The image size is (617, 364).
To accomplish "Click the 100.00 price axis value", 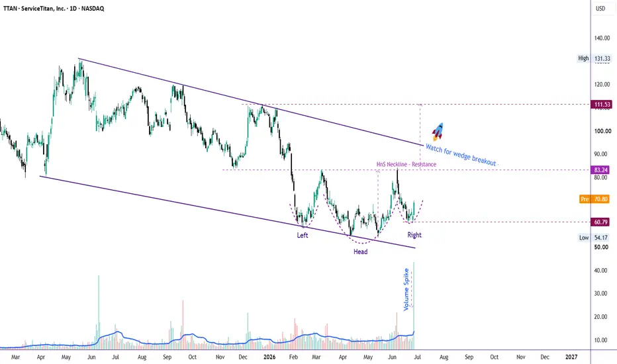I will (602, 131).
